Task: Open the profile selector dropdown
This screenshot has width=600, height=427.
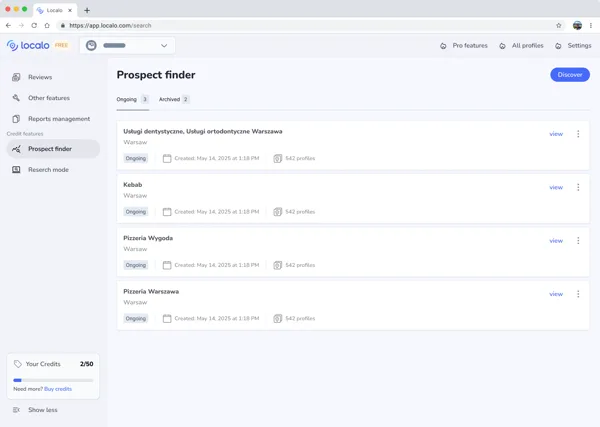Action: [x=127, y=46]
